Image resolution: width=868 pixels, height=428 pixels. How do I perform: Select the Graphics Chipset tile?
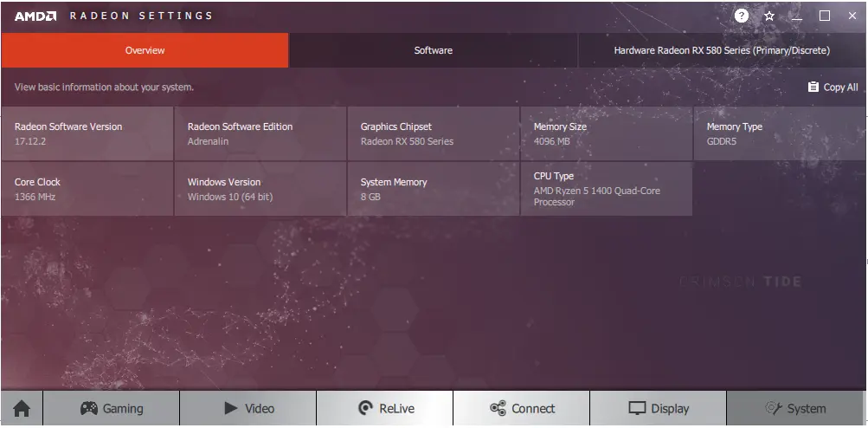(434, 133)
